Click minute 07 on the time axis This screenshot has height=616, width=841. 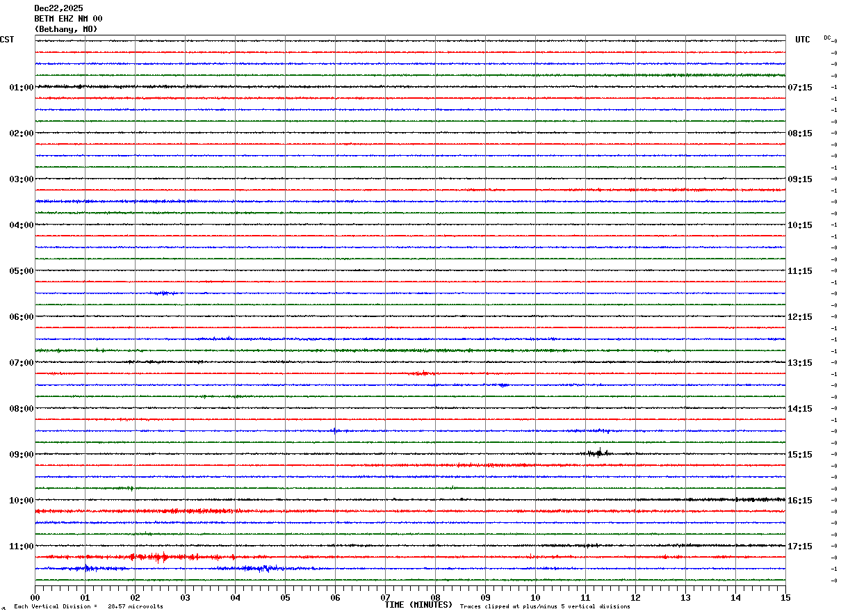pos(385,597)
